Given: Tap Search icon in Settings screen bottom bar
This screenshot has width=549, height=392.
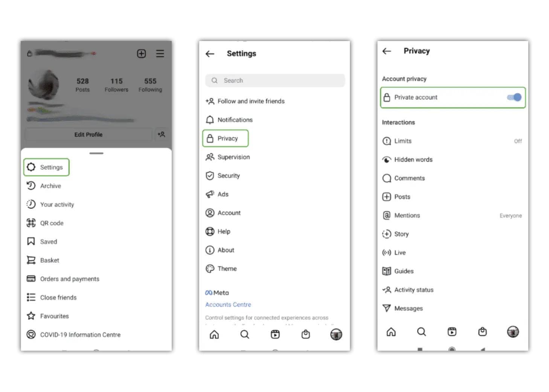Looking at the screenshot, I should pos(245,334).
